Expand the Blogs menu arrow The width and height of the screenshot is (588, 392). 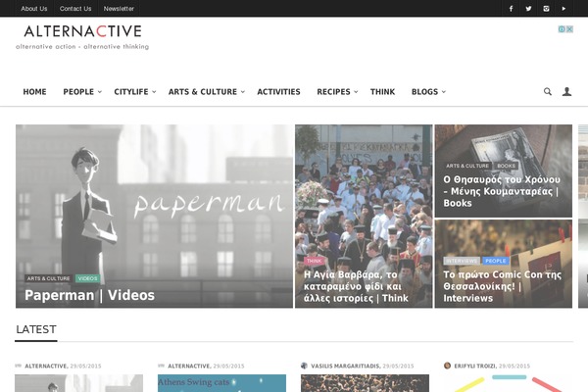pyautogui.click(x=444, y=91)
